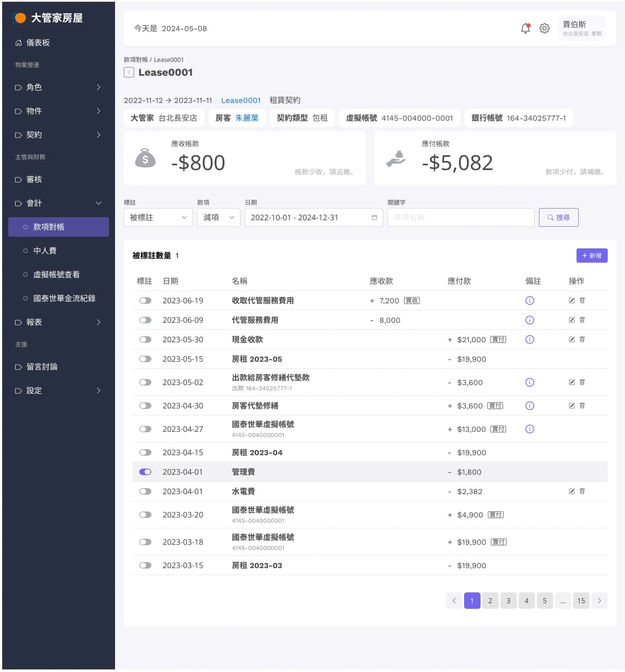625x672 pixels.
Task: Toggle the marker for 收取代管服務費用
Action: 145,300
